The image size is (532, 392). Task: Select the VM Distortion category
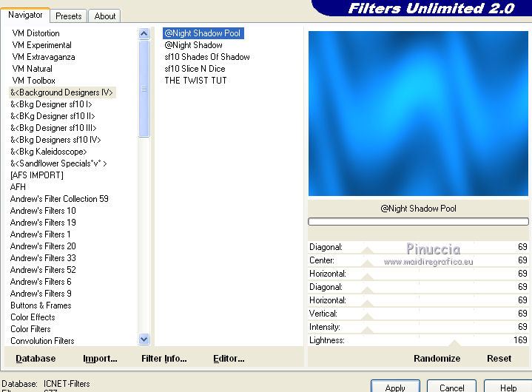pos(36,33)
